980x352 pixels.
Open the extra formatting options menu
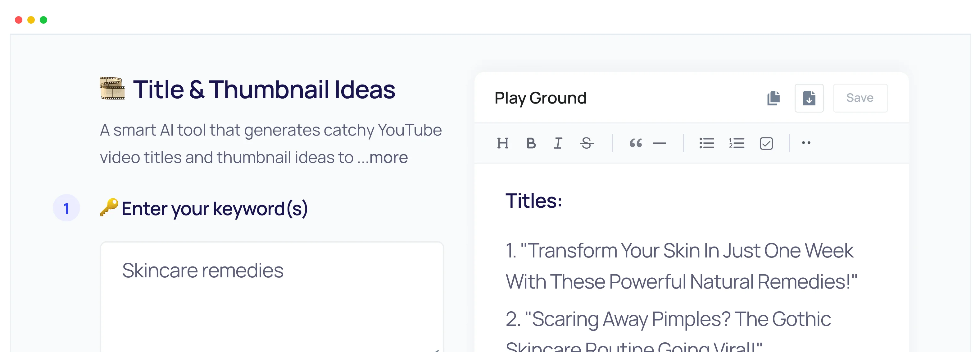click(806, 143)
